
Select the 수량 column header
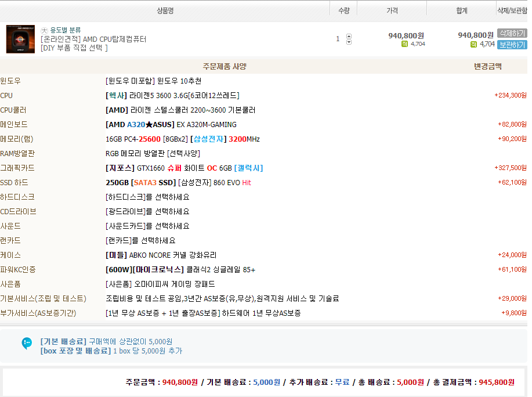[x=343, y=10]
